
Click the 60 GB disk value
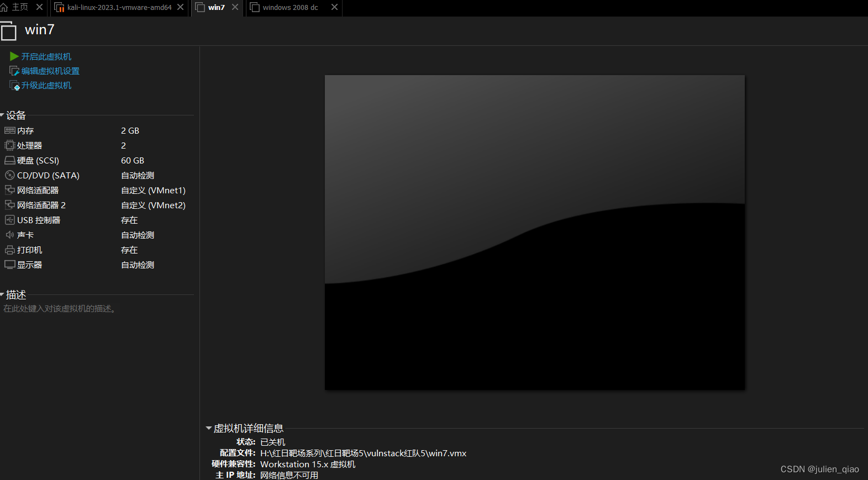tap(133, 160)
